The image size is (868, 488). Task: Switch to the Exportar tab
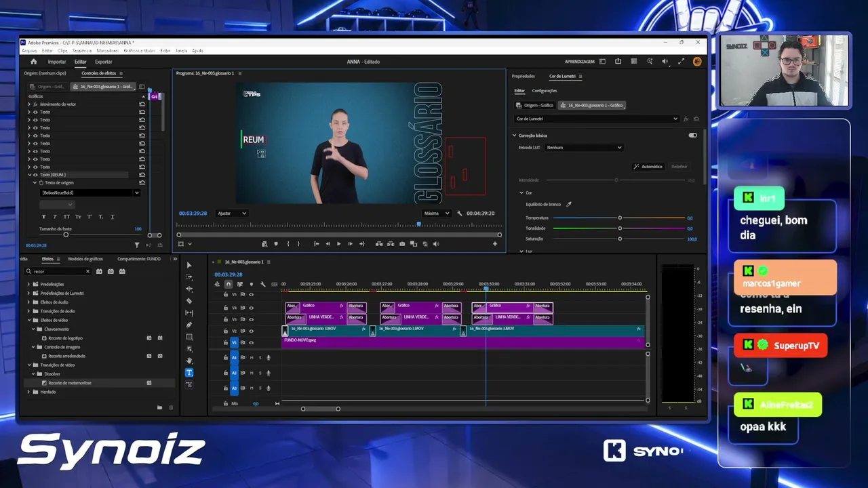point(104,62)
